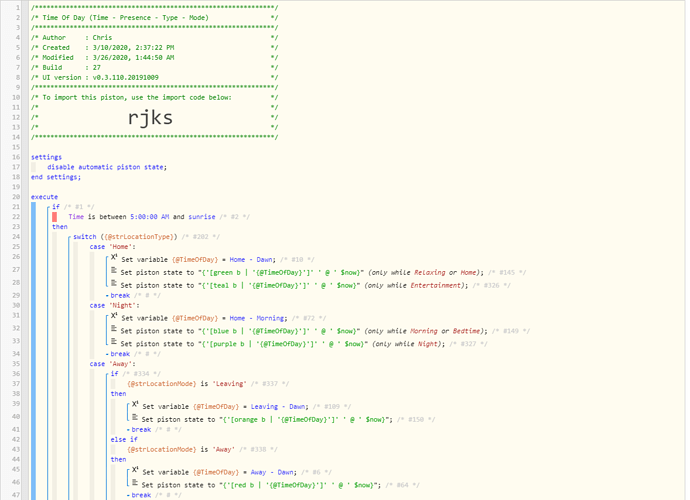Click the statement comment tag #326

pyautogui.click(x=492, y=285)
